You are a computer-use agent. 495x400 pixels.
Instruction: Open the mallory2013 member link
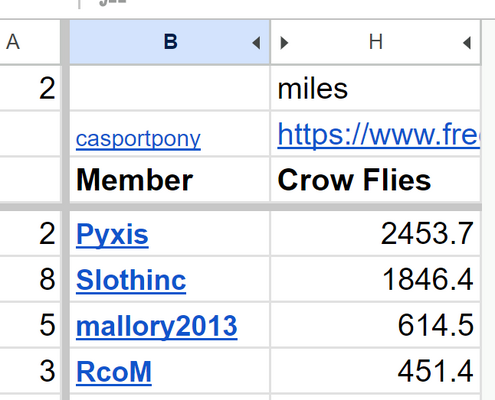tap(157, 326)
